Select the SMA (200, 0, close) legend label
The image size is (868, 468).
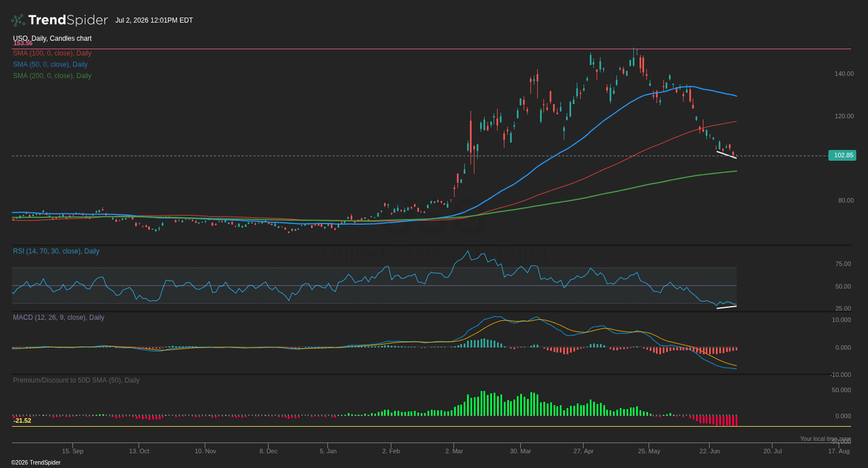tap(52, 76)
